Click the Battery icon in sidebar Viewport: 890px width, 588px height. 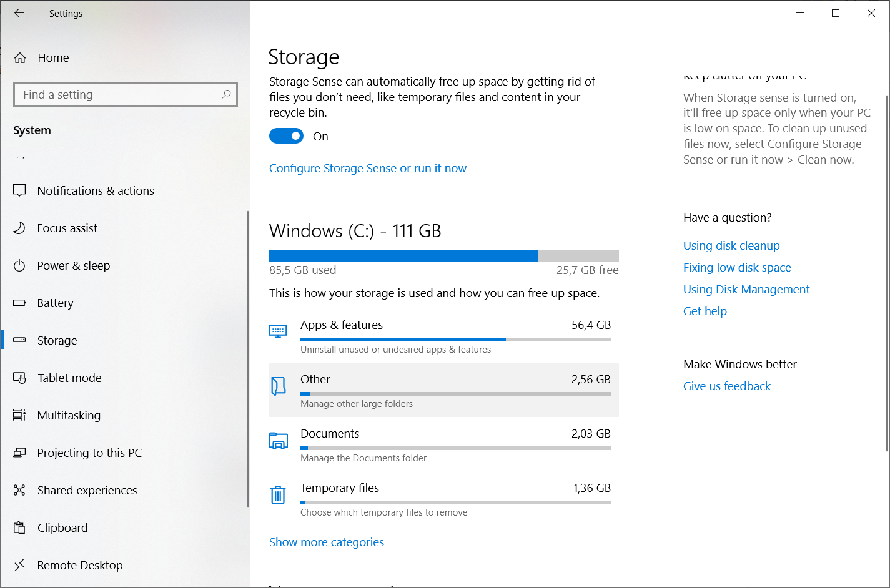(x=19, y=303)
